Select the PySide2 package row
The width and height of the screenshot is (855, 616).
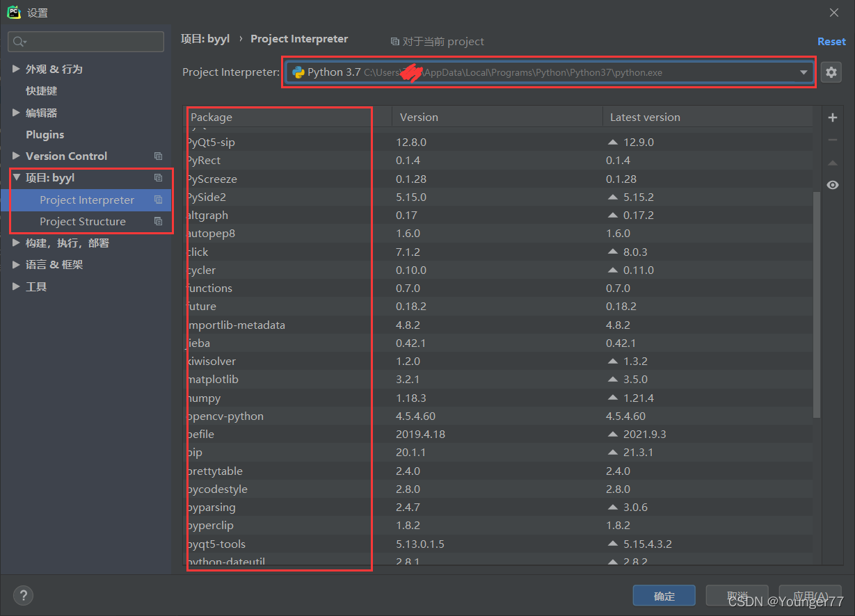pyautogui.click(x=498, y=197)
